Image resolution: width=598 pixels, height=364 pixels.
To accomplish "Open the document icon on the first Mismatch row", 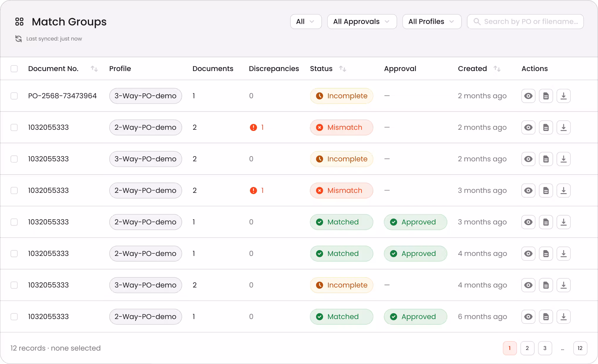I will tap(546, 127).
